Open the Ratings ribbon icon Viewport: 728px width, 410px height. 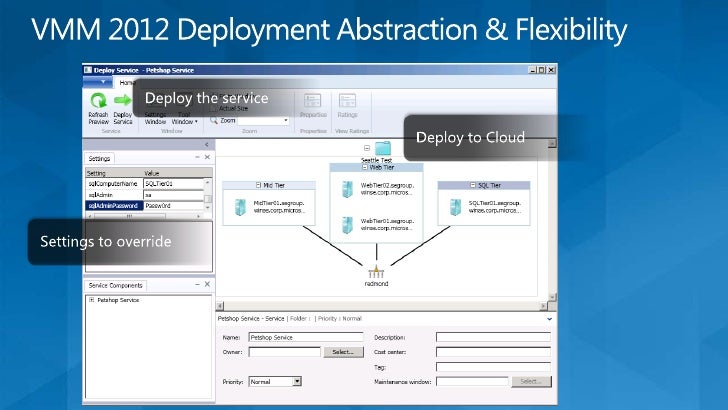click(347, 101)
